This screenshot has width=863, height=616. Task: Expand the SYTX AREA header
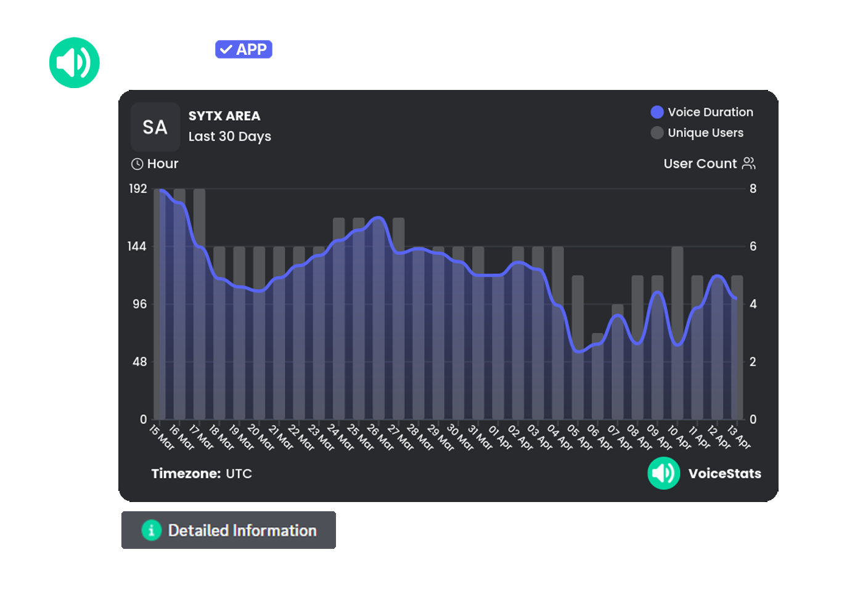coord(224,116)
